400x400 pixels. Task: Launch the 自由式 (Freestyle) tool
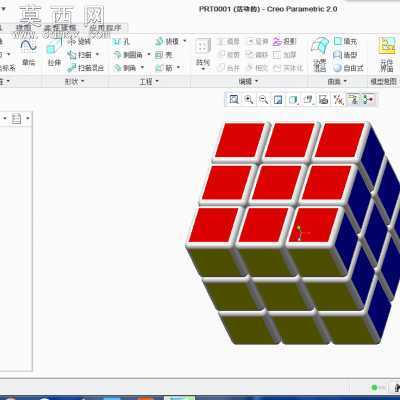click(x=349, y=68)
